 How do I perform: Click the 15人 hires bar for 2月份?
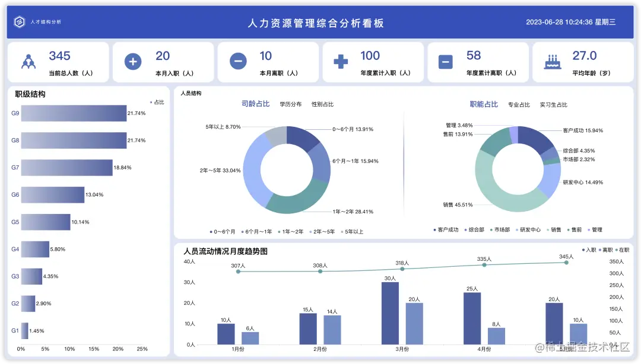pyautogui.click(x=308, y=329)
